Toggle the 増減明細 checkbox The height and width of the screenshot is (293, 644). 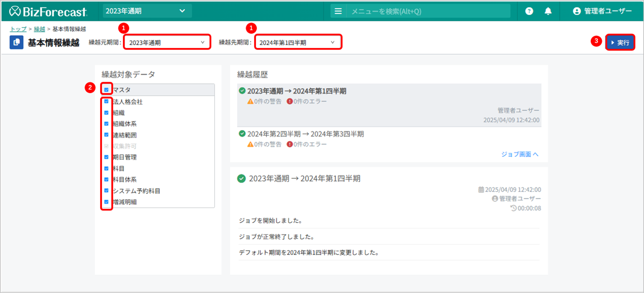click(x=106, y=202)
